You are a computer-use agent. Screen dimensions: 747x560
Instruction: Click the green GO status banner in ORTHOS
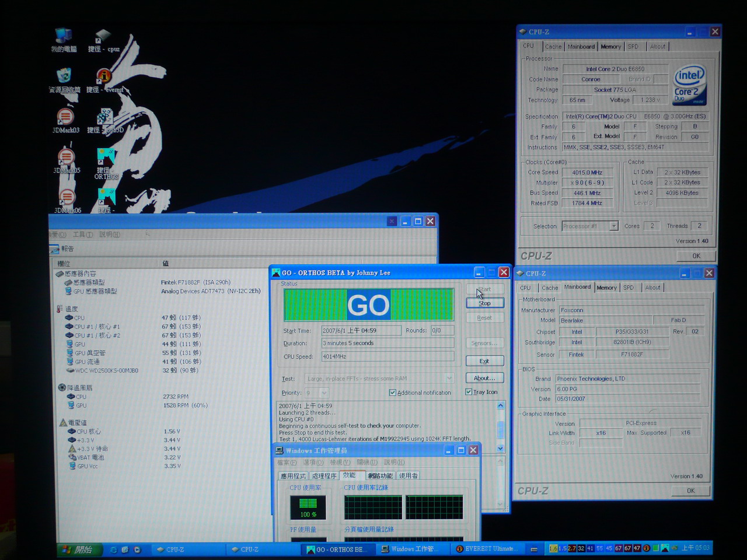click(369, 304)
